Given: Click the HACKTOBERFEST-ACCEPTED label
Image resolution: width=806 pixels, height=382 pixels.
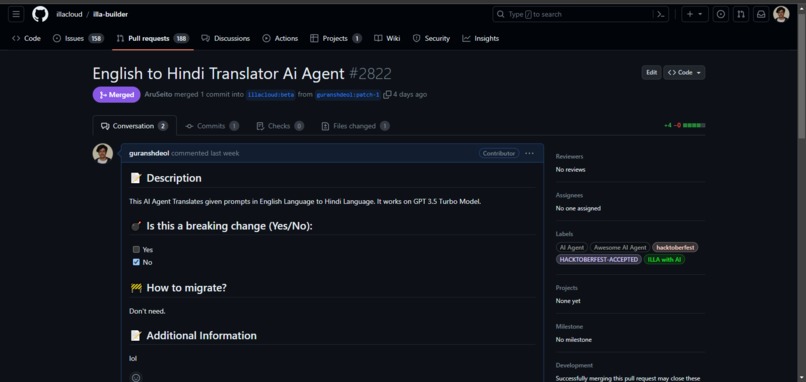Looking at the screenshot, I should click(x=599, y=260).
